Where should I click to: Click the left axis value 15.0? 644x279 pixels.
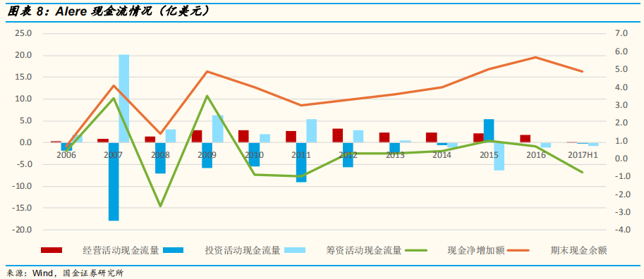(23, 77)
